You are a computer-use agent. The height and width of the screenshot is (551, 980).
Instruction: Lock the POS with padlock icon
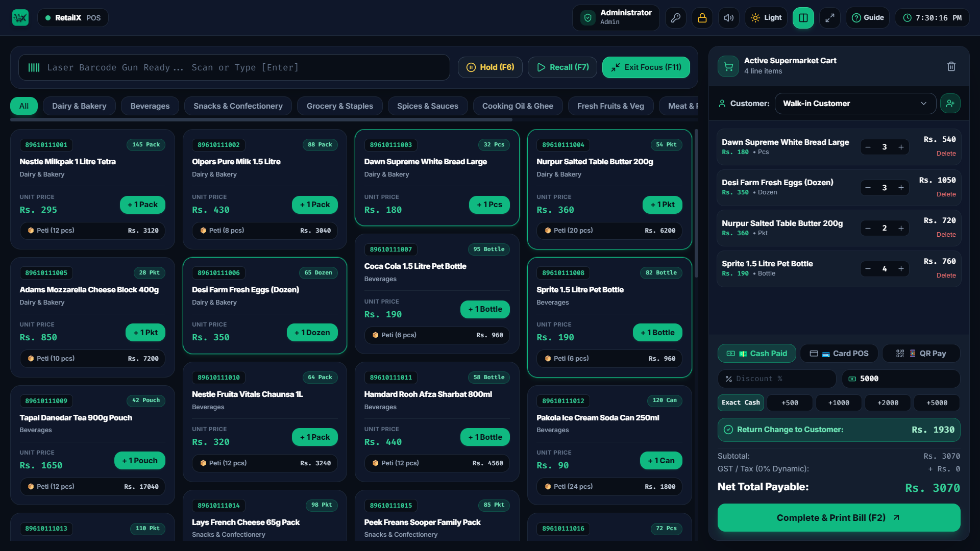tap(702, 18)
